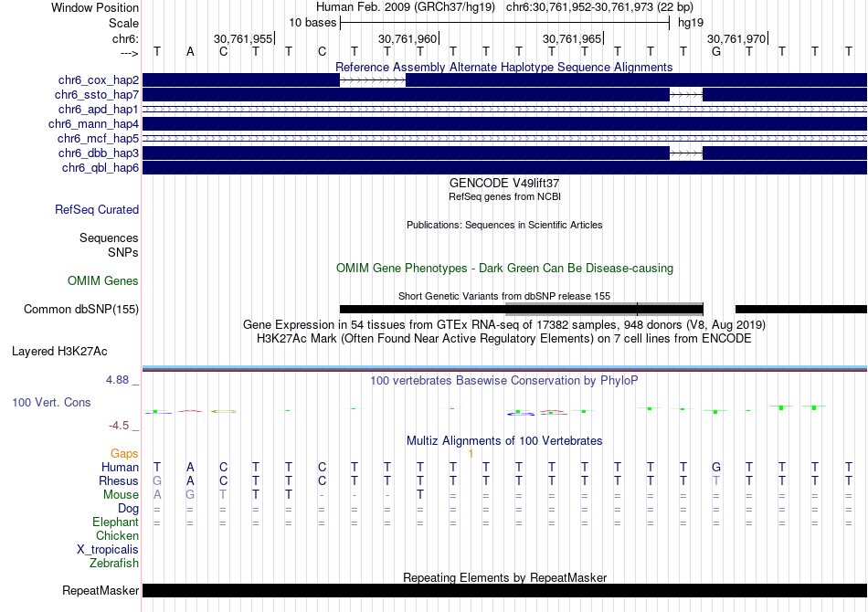Click the chr6_ssto_hap7 track label
The width and height of the screenshot is (868, 612).
pyautogui.click(x=97, y=95)
